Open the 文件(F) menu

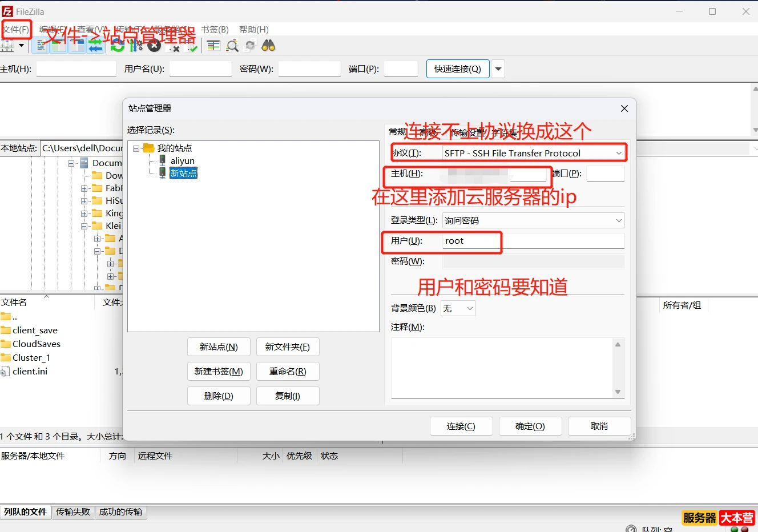(x=16, y=29)
